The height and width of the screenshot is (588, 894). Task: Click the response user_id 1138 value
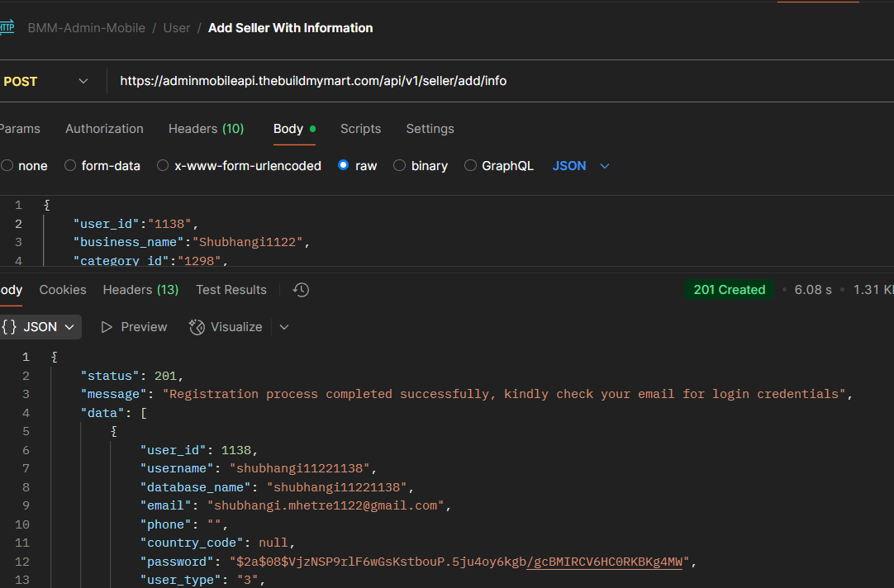pyautogui.click(x=236, y=450)
